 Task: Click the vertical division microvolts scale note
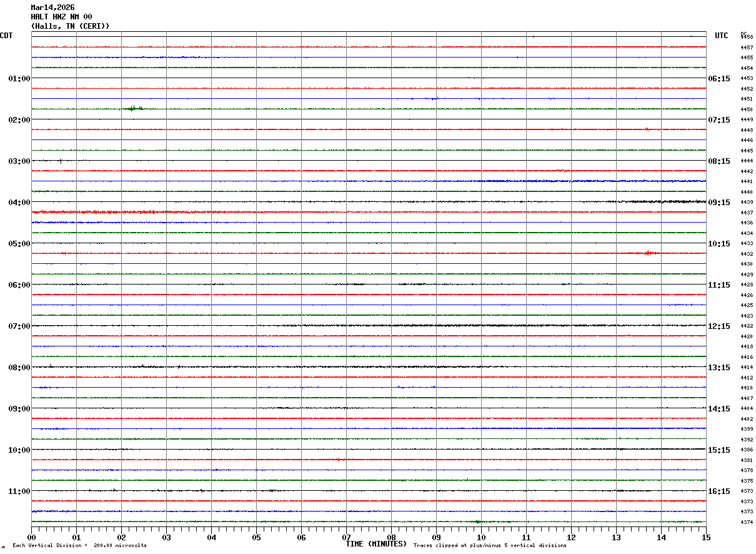[x=79, y=545]
